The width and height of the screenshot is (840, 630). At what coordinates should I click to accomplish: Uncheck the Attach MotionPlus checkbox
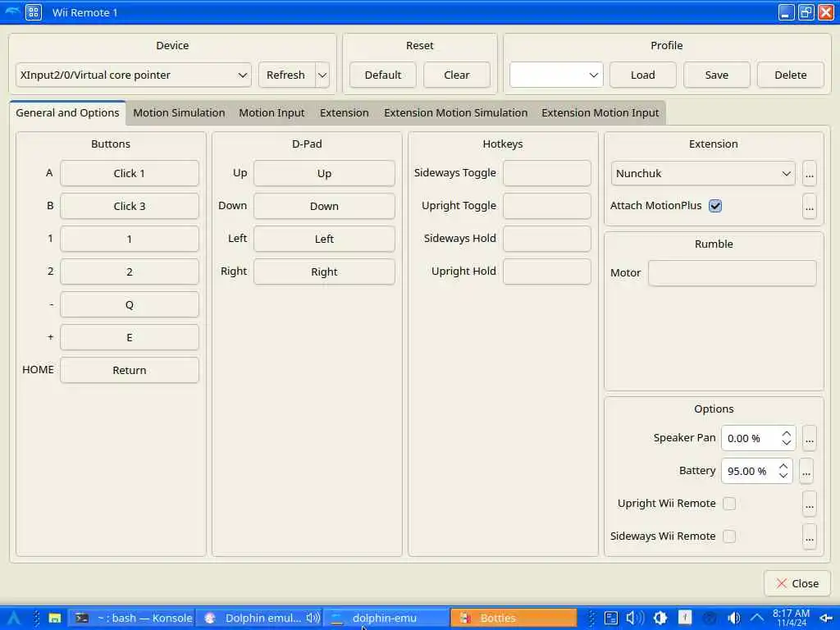(715, 206)
